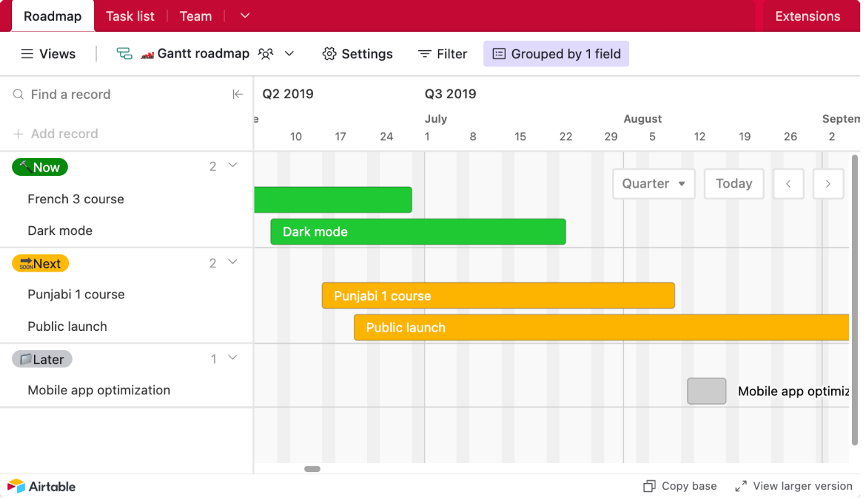This screenshot has width=868, height=500.
Task: Click the Gantt roadmap view name
Action: [203, 54]
